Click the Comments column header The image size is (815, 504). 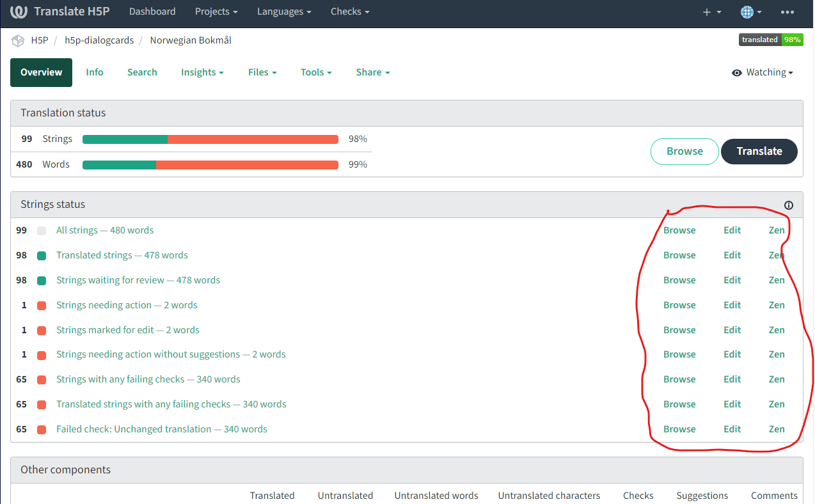[774, 496]
